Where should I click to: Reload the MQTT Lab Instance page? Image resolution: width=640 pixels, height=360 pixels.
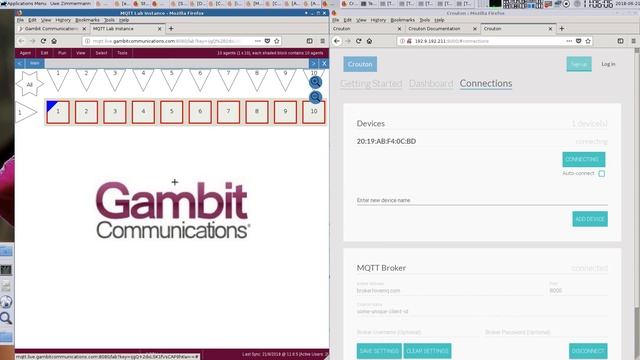43,41
